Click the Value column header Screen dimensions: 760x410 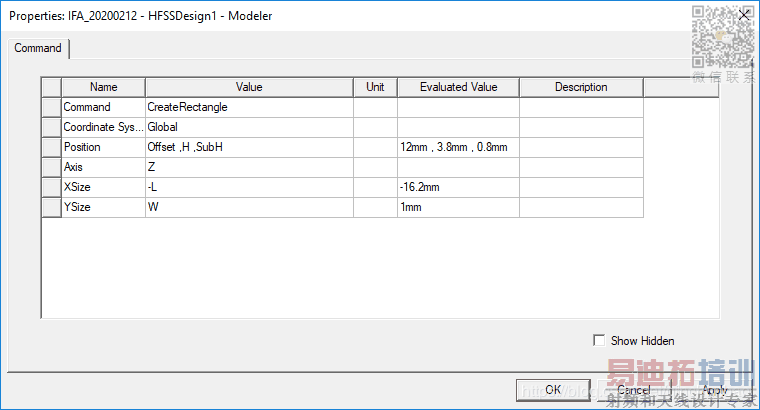(249, 87)
